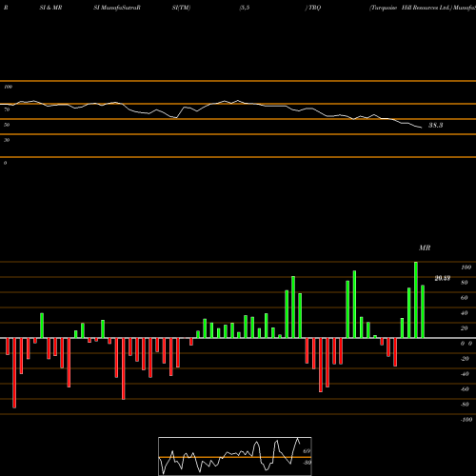The image size is (476, 476).
Task: Click the 50 level label on RSI axis
Action: tap(7, 125)
